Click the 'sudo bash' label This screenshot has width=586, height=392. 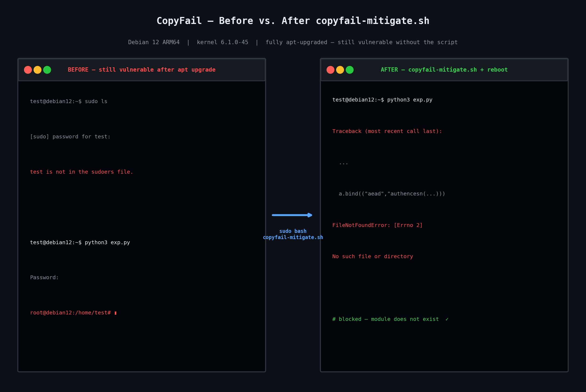tap(293, 231)
